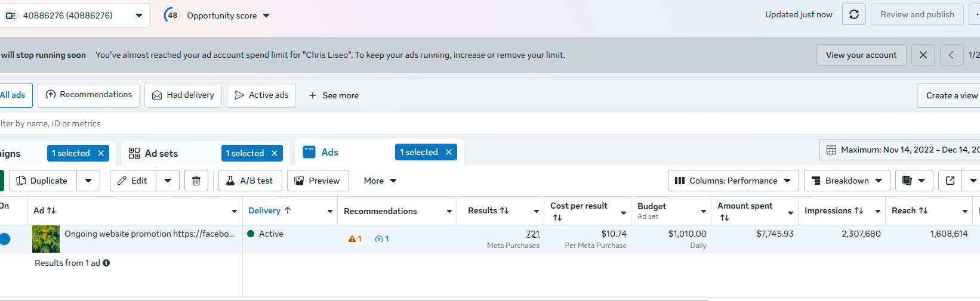Image resolution: width=980 pixels, height=301 pixels.
Task: Select the Had delivery view tab
Action: [x=183, y=95]
